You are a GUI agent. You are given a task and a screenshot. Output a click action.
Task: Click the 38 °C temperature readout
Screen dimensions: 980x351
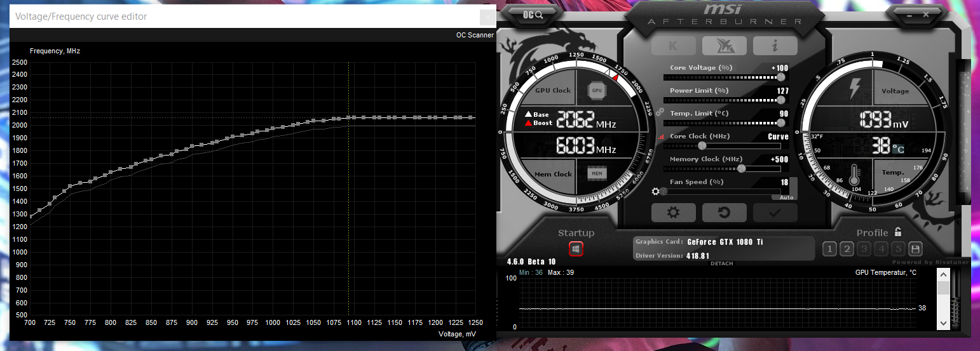click(x=887, y=147)
